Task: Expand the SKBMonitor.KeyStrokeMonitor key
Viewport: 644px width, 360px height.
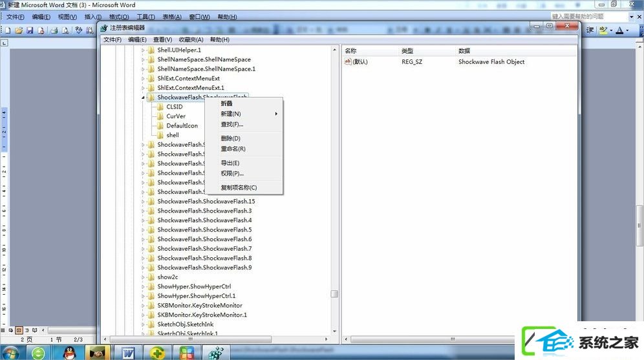Action: click(143, 306)
